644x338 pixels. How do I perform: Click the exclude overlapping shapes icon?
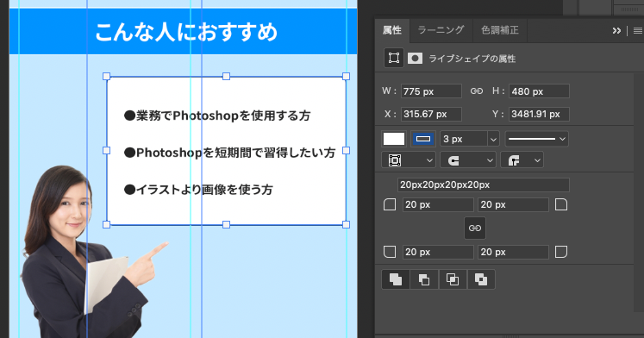[480, 279]
